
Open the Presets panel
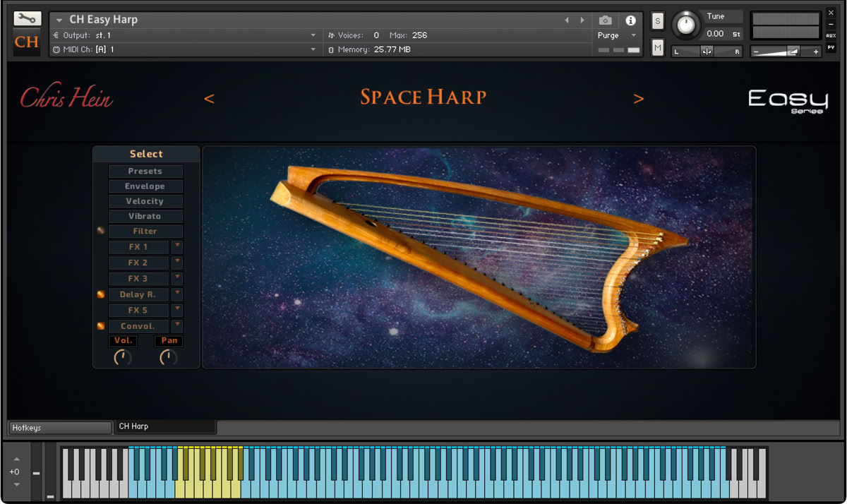[x=145, y=172]
